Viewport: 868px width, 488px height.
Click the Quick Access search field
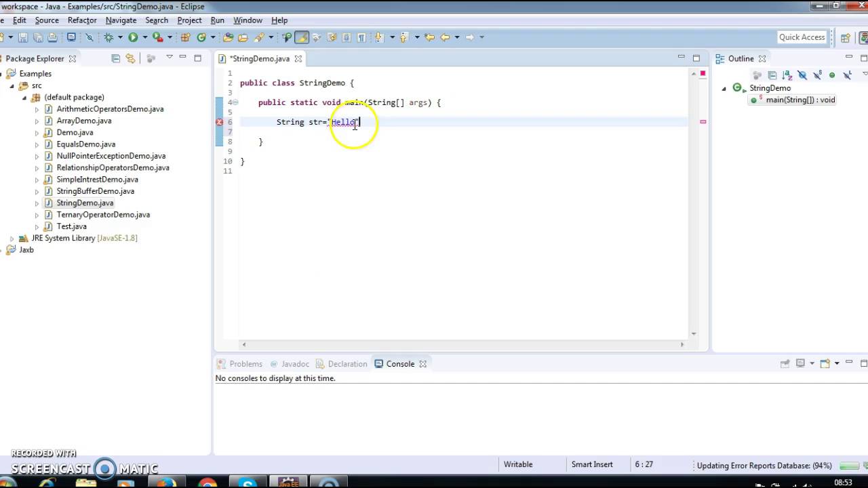802,37
